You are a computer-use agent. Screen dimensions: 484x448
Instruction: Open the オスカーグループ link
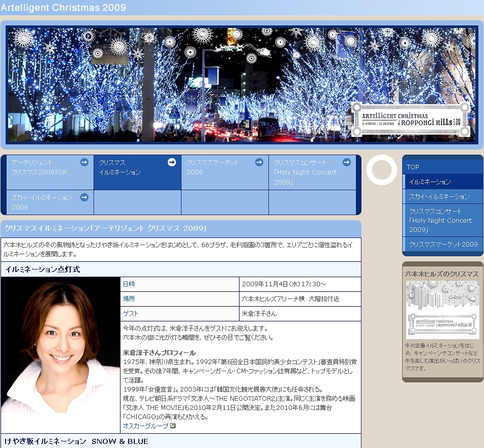(x=145, y=426)
